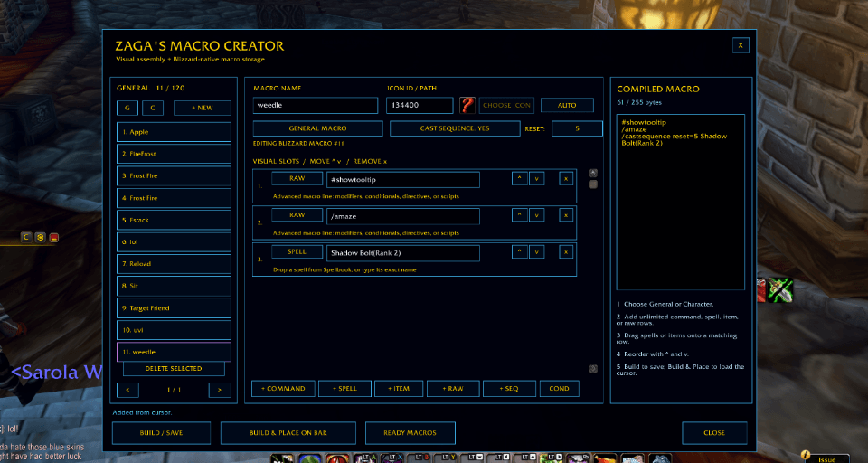Click the slot list scroll-up arrow
The height and width of the screenshot is (463, 868).
593,173
